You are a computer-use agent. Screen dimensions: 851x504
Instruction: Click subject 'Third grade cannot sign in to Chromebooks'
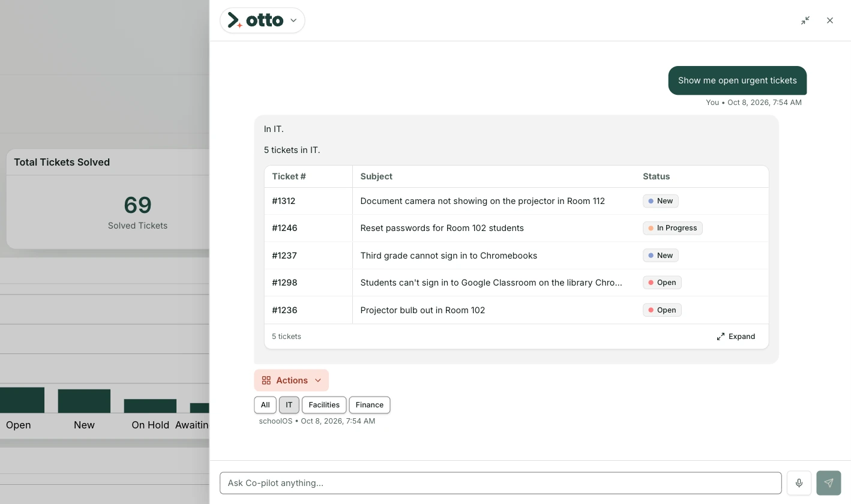(448, 256)
